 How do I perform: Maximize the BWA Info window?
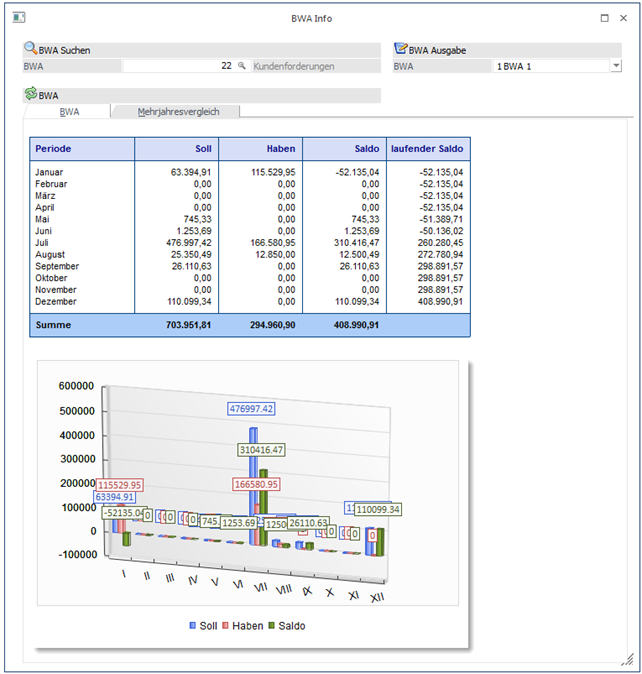pos(605,18)
